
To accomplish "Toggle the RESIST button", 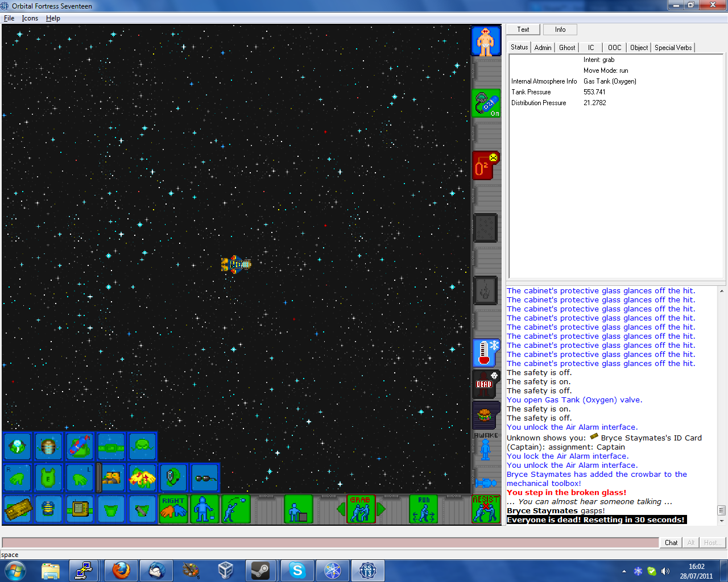I will click(486, 509).
